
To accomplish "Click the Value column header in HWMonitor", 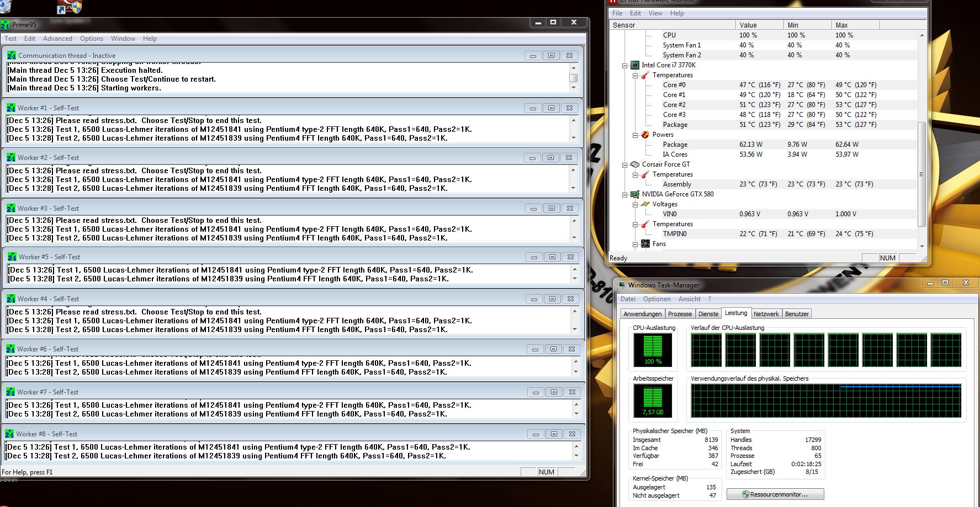I will pos(759,25).
